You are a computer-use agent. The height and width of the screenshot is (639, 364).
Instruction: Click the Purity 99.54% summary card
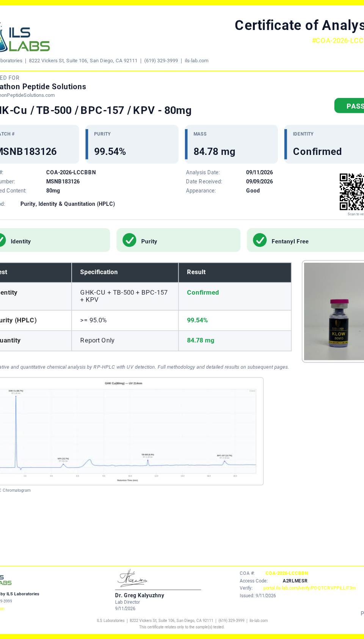coord(132,144)
